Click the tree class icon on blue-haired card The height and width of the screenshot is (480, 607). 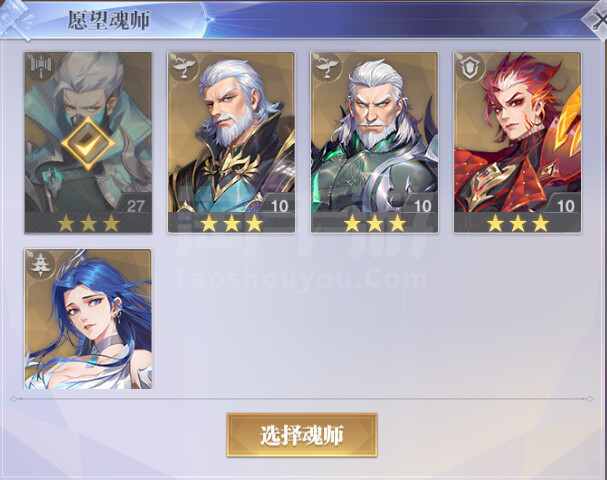pyautogui.click(x=41, y=264)
